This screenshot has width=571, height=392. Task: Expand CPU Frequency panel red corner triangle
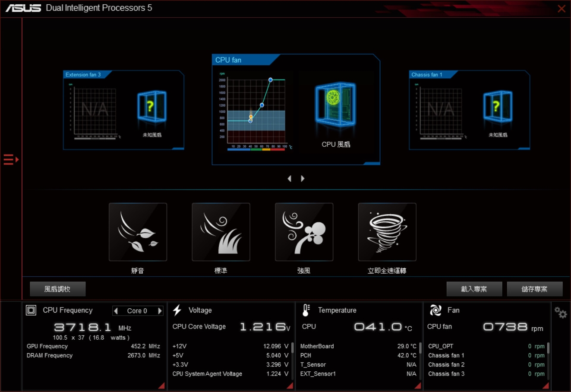(161, 386)
